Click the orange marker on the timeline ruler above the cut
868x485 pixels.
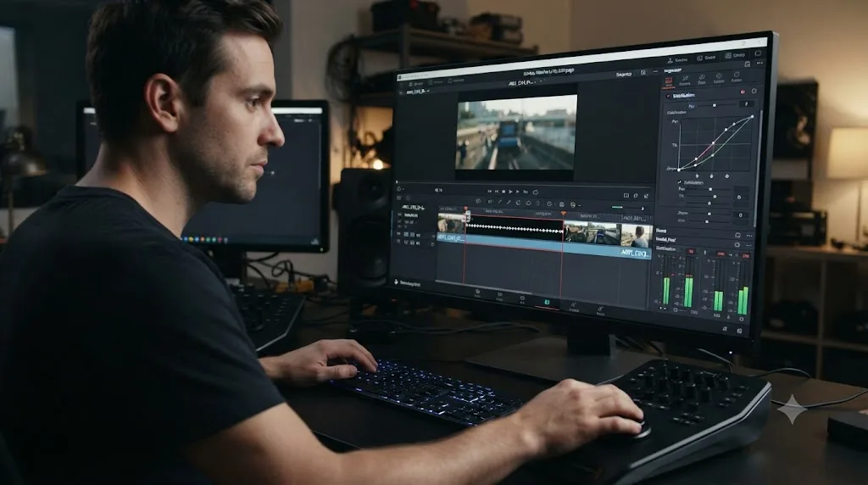[x=563, y=213]
